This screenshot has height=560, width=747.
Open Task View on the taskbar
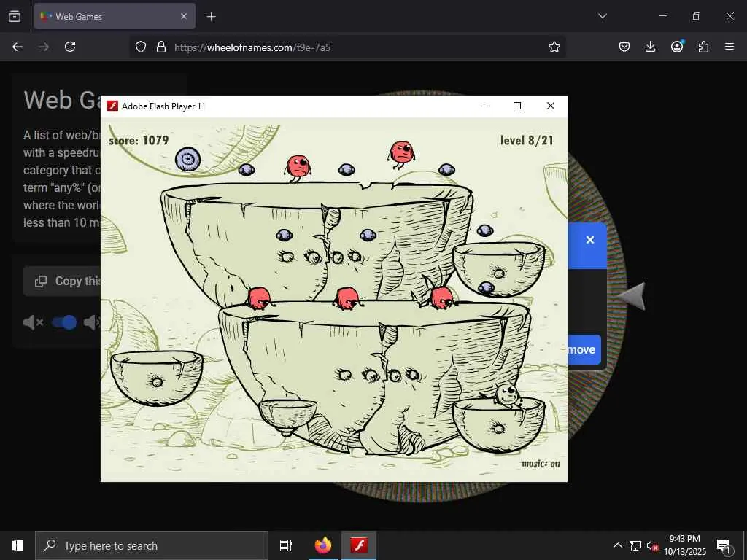coord(286,545)
